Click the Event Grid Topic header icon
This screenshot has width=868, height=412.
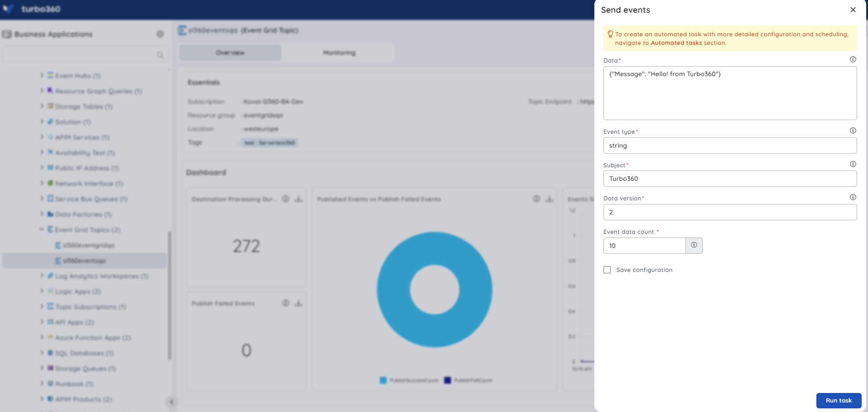tap(182, 30)
